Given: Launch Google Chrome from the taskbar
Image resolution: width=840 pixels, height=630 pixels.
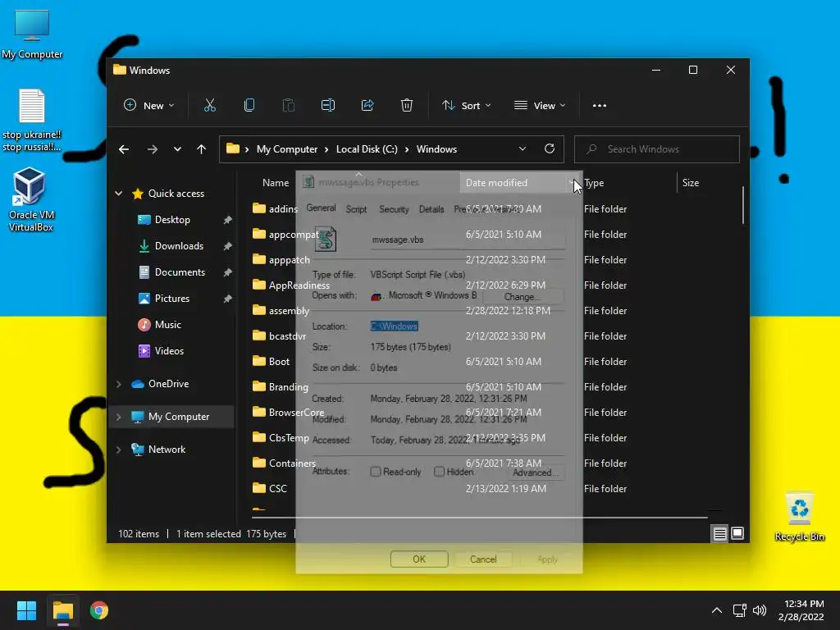Looking at the screenshot, I should click(x=99, y=610).
